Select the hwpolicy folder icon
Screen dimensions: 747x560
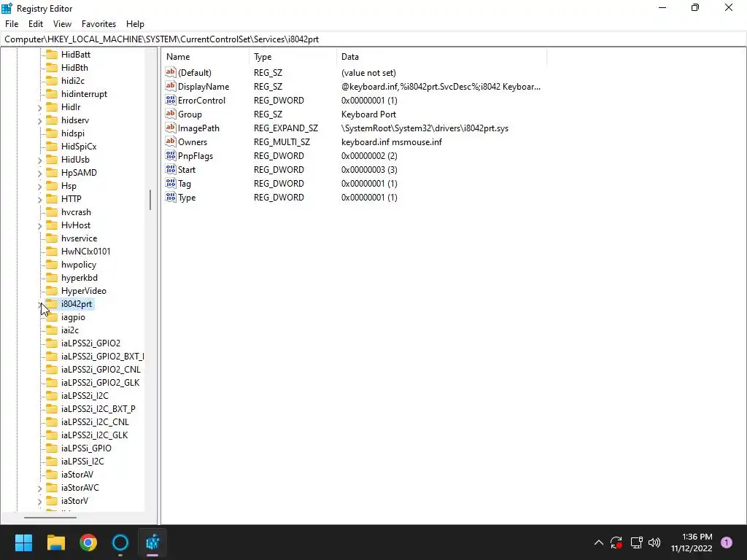(x=52, y=264)
